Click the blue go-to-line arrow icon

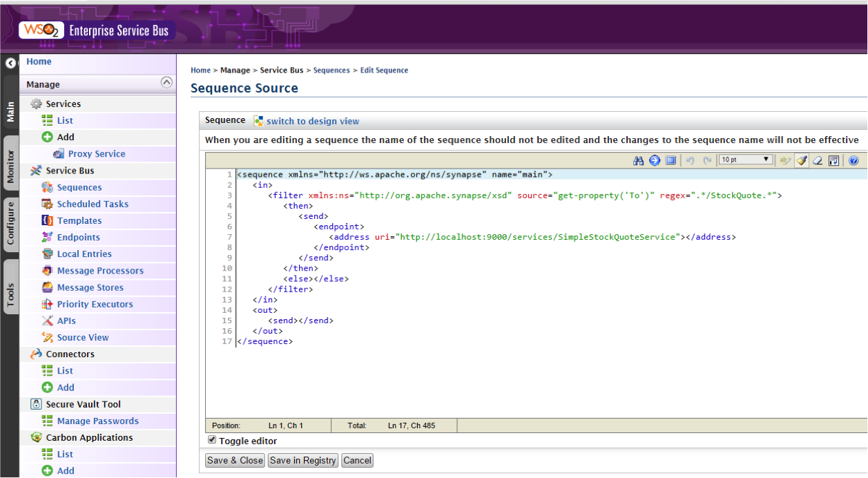coord(655,160)
